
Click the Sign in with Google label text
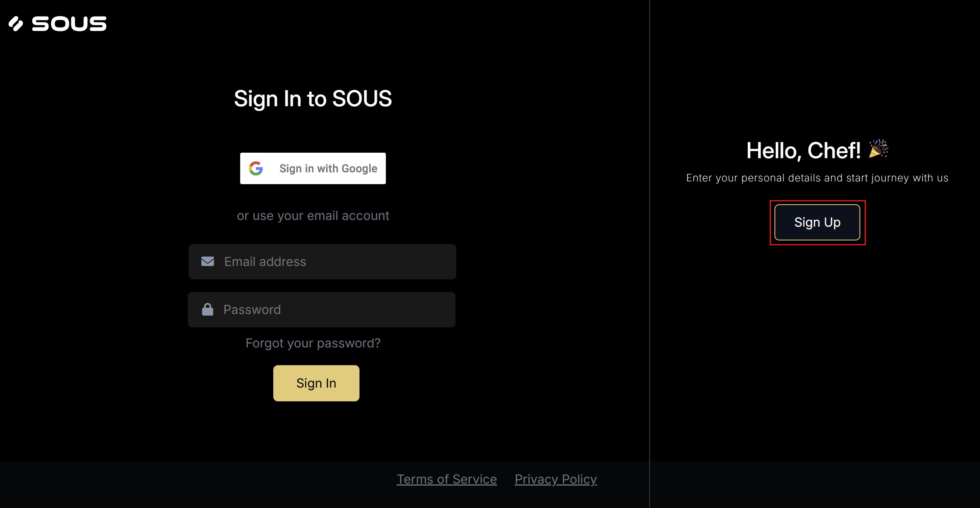point(328,168)
